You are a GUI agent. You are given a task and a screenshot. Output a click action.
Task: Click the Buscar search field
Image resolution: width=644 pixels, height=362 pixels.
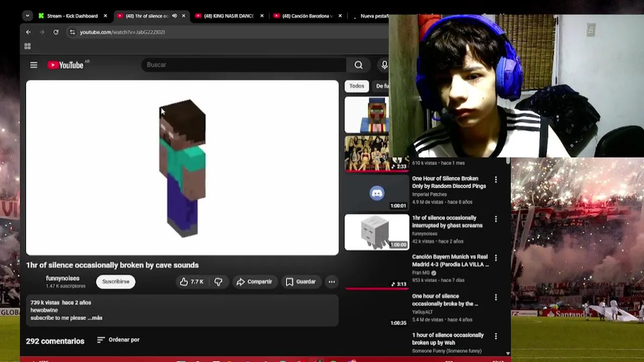pos(244,65)
